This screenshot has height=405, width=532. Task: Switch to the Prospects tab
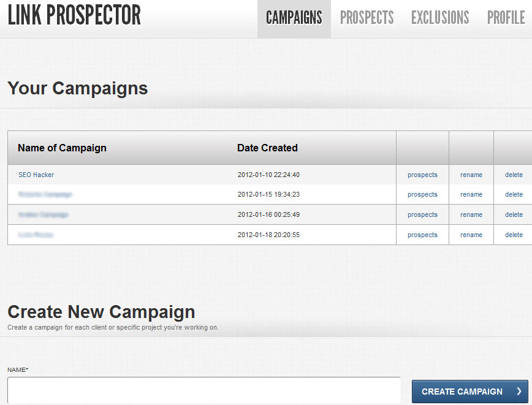tap(367, 18)
